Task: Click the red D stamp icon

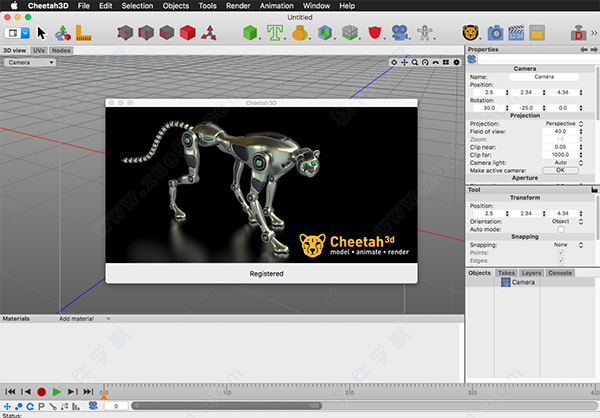Action: [x=578, y=33]
